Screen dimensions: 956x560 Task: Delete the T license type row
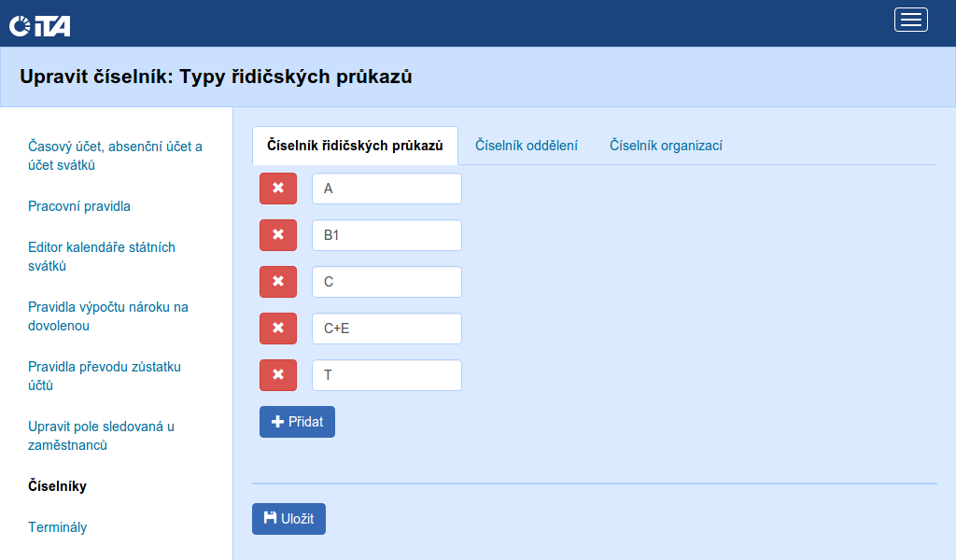coord(277,375)
